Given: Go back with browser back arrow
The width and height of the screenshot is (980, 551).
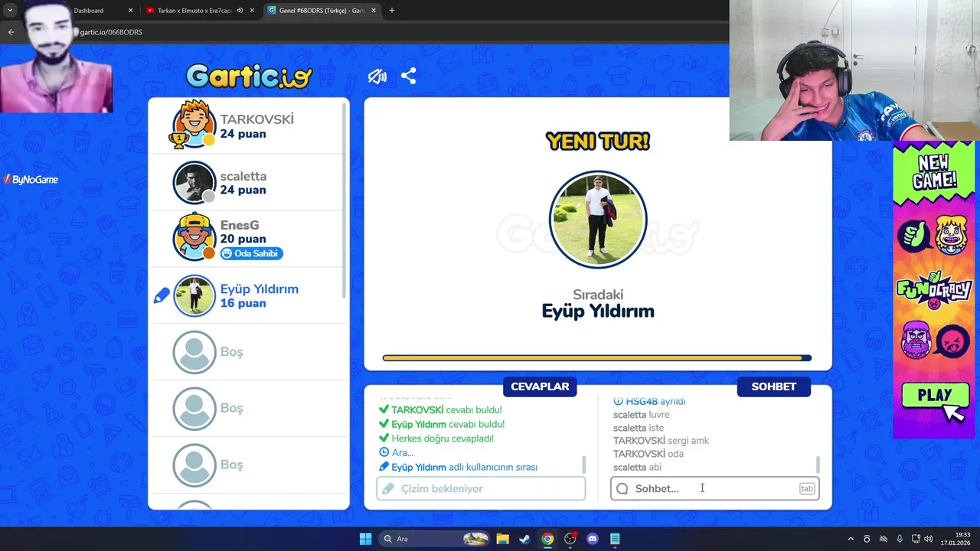Looking at the screenshot, I should 11,32.
